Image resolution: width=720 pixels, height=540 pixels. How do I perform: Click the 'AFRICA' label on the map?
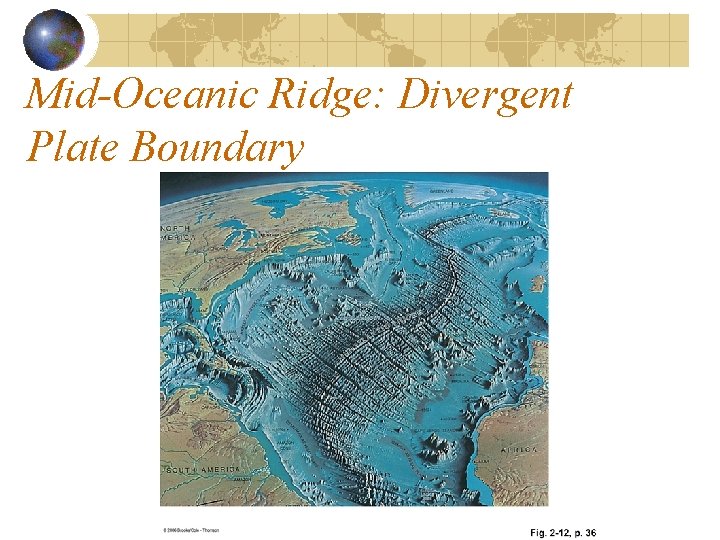pyautogui.click(x=518, y=450)
